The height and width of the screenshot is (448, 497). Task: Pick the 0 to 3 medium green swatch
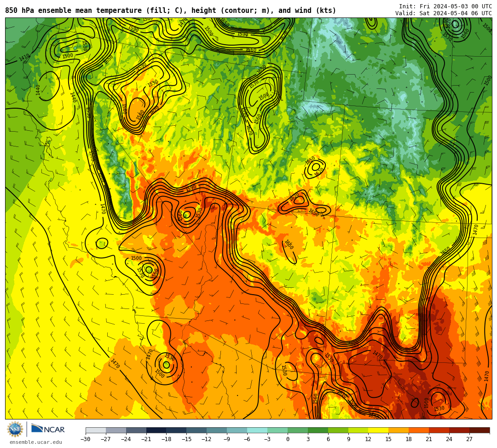click(298, 430)
